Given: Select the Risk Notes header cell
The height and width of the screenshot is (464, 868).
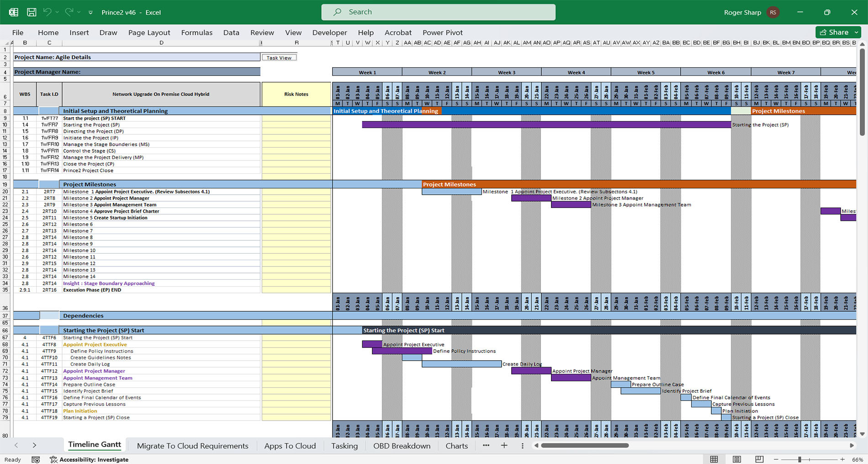Looking at the screenshot, I should [296, 94].
